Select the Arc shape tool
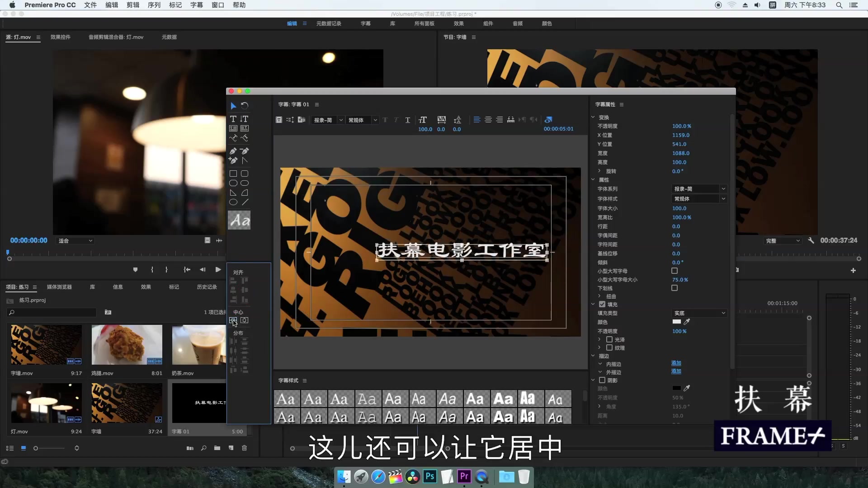The image size is (868, 488). (245, 192)
